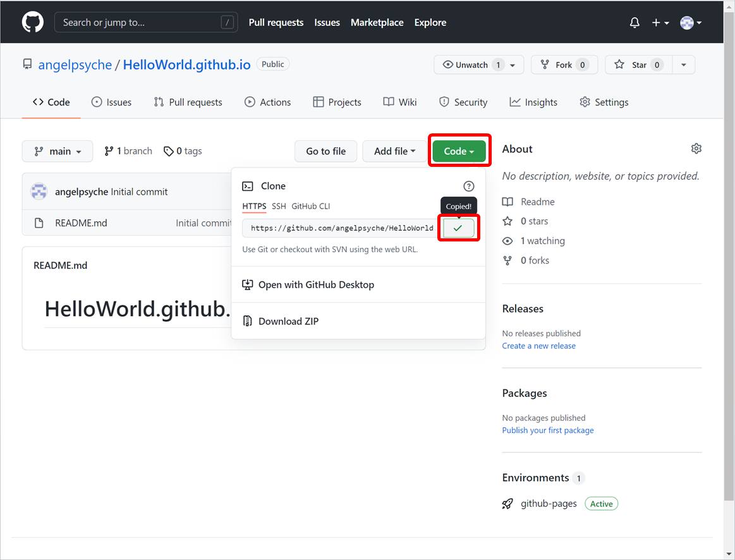Switch to the Issues tab
This screenshot has height=560, width=735.
click(112, 102)
